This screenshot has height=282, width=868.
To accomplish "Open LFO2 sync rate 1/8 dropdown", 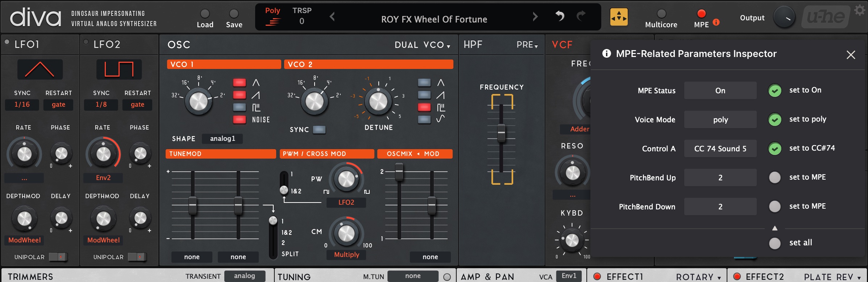I will click(101, 105).
